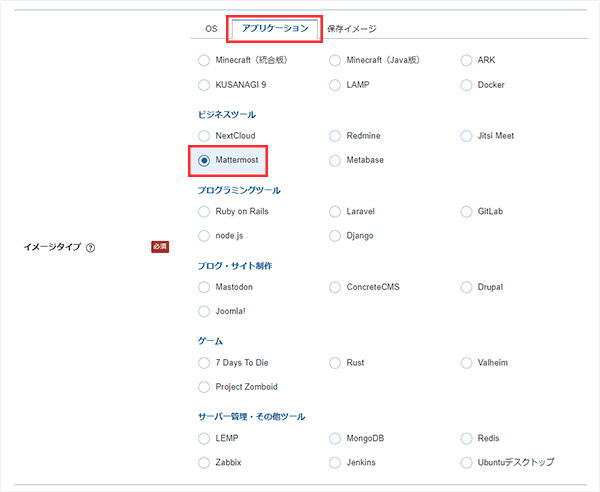Screen dimensions: 600x492
Task: Choose the ARK radio button
Action: tap(466, 60)
